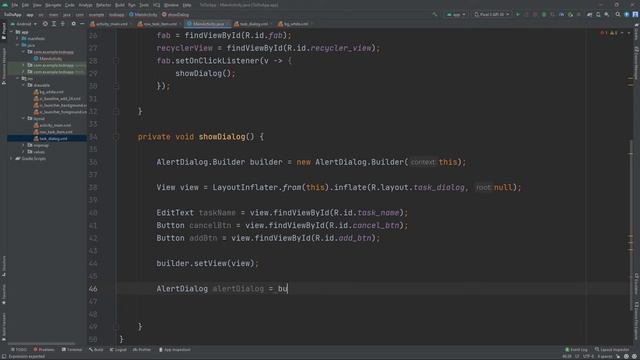
Task: Click the Make Project hammer icon
Action: pyautogui.click(x=435, y=14)
